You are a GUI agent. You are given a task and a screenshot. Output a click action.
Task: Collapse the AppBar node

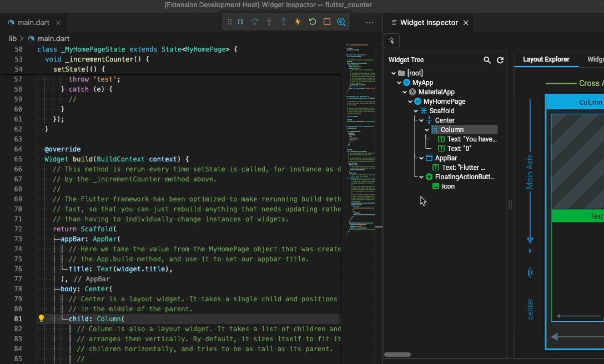[421, 158]
